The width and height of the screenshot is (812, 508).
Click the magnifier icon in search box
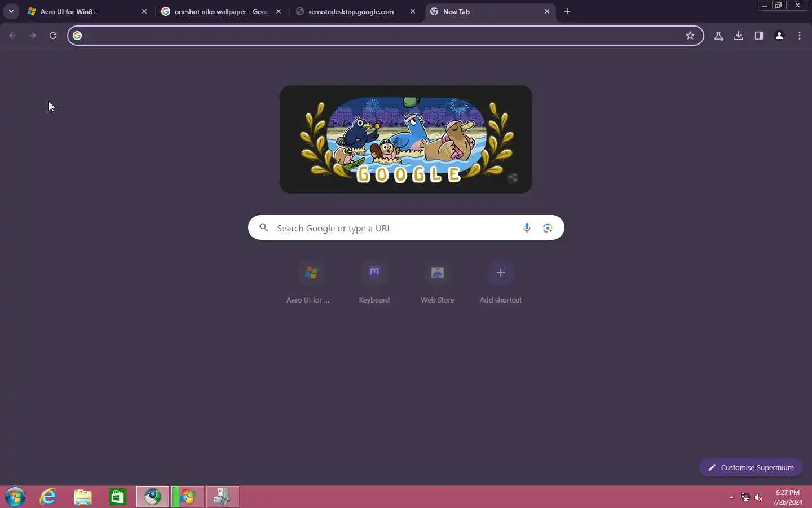[x=263, y=227]
